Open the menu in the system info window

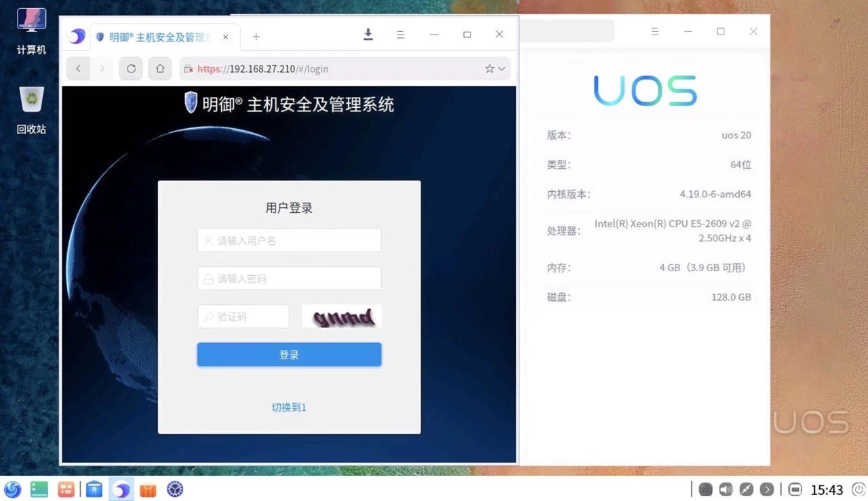pos(655,31)
